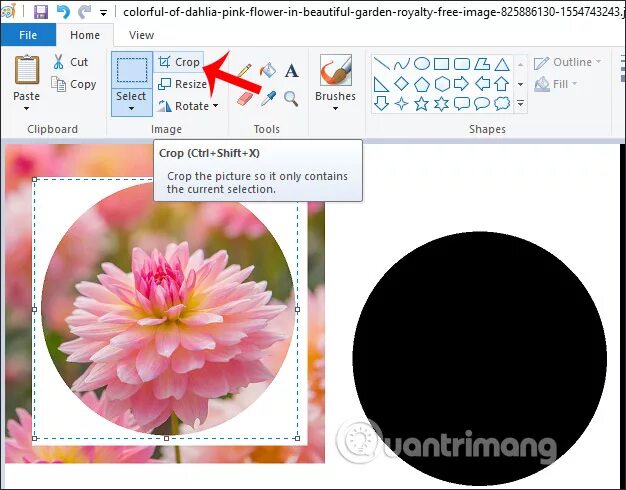Choose the Brushes tool
This screenshot has width=626, height=490.
(x=335, y=70)
